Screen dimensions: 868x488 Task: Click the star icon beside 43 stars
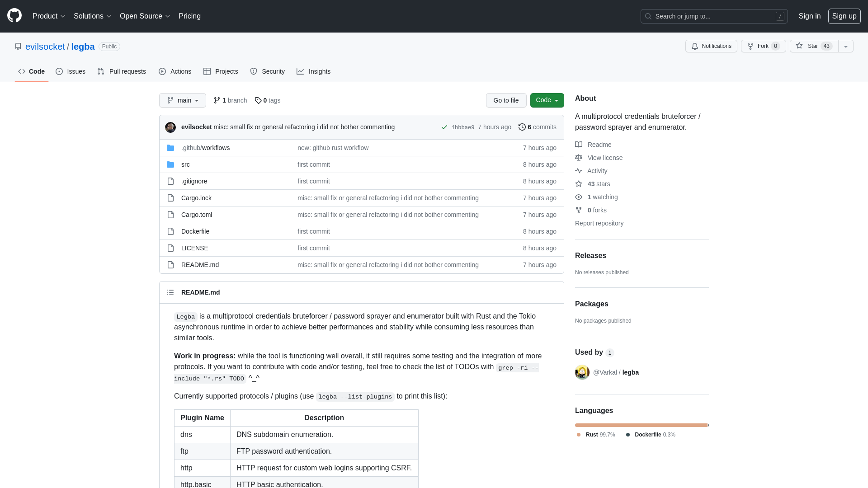(x=579, y=184)
